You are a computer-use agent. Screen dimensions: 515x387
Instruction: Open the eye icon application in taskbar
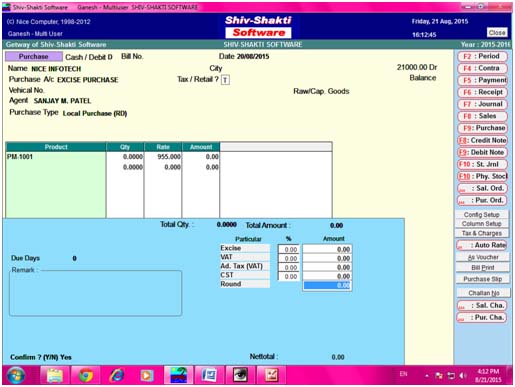pyautogui.click(x=240, y=375)
